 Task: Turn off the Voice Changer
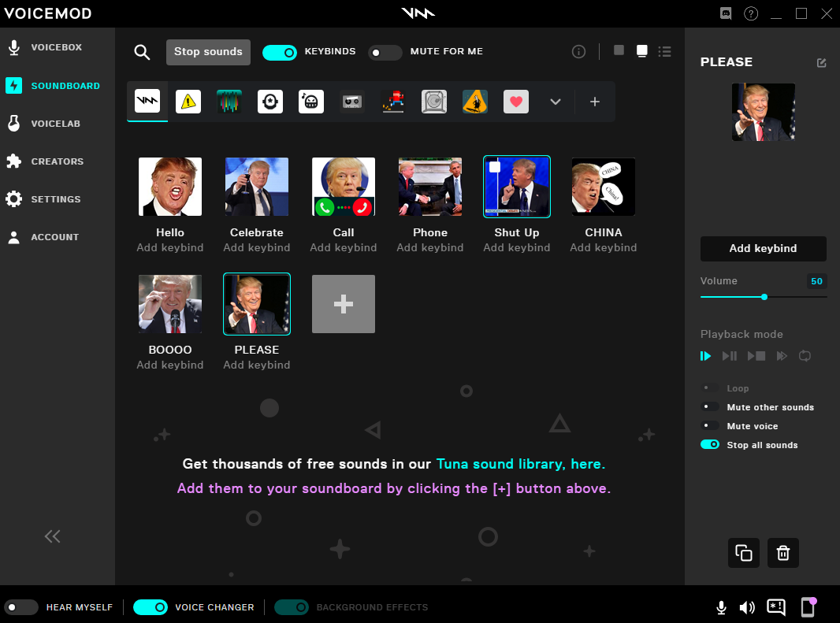tap(151, 607)
